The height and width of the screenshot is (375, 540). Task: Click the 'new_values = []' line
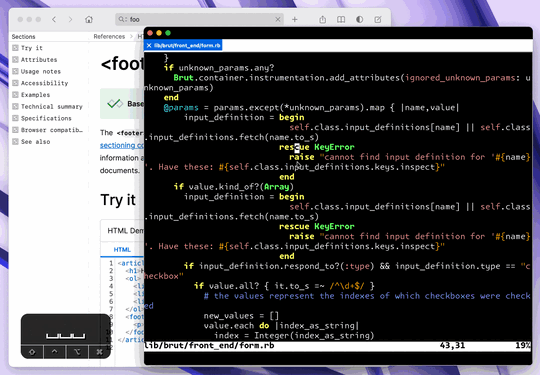(241, 316)
